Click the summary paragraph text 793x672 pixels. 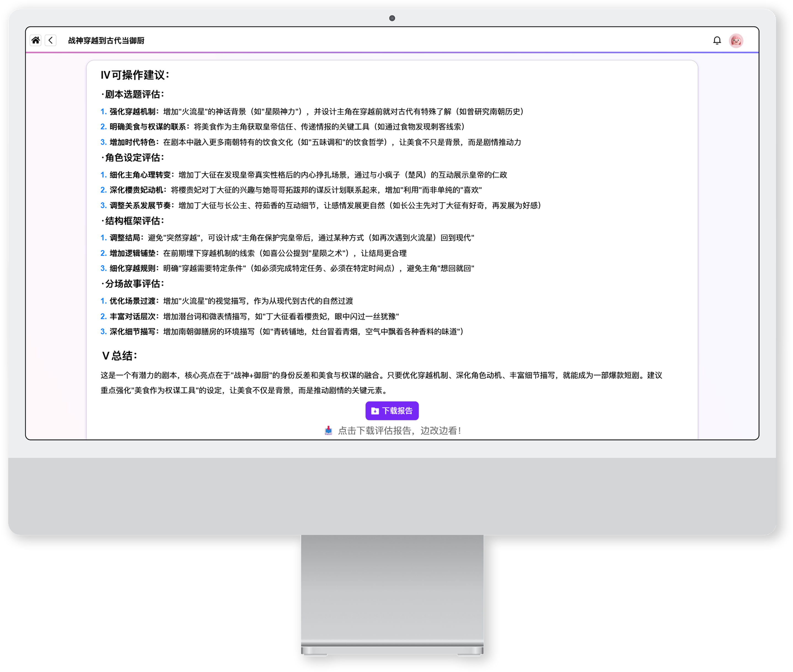(382, 383)
